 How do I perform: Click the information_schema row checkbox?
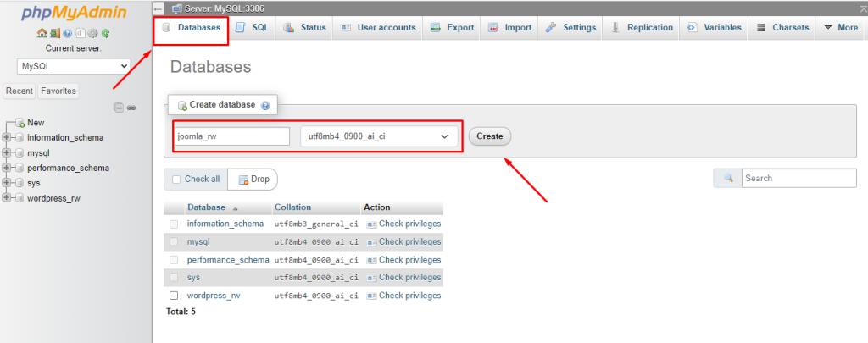pos(174,224)
